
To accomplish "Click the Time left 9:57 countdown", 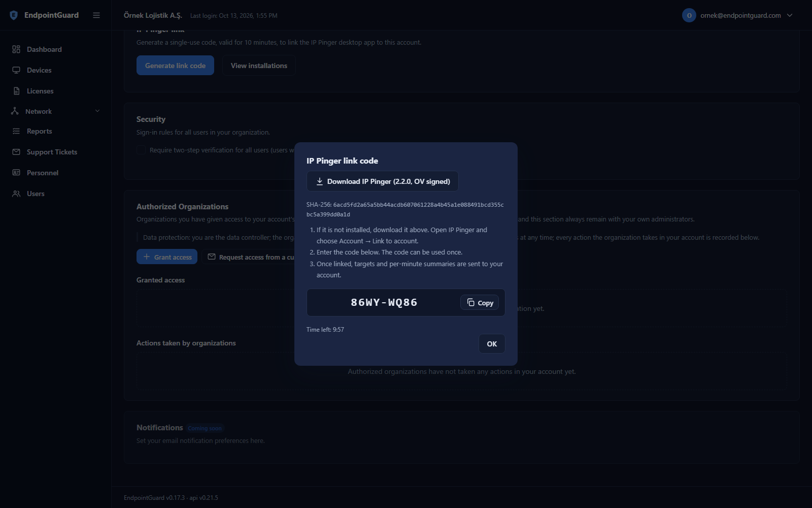I will [325, 330].
